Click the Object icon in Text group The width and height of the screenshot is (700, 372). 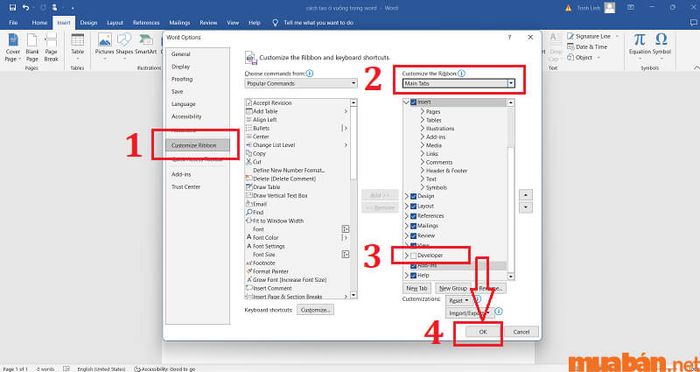click(x=570, y=57)
